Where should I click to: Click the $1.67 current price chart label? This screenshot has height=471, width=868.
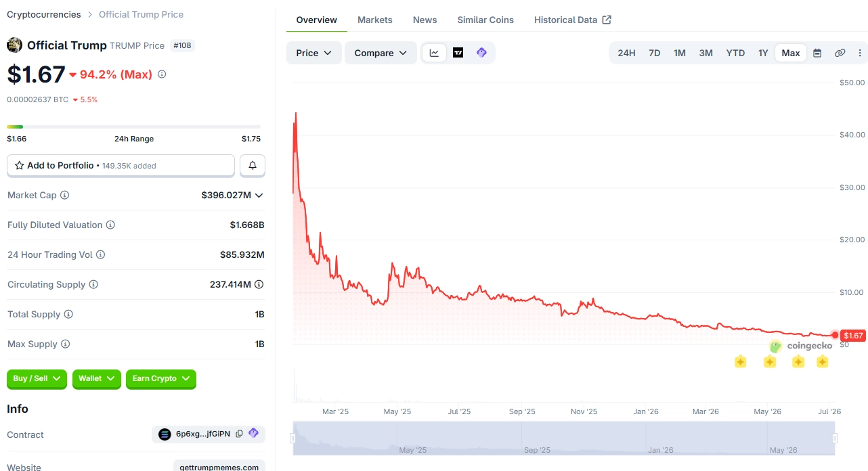853,336
